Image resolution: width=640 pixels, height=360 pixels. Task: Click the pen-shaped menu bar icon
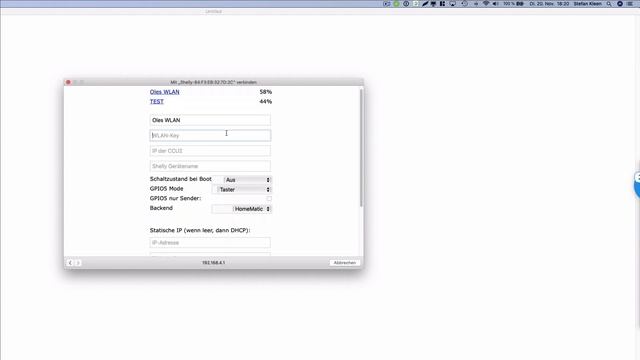click(x=425, y=4)
